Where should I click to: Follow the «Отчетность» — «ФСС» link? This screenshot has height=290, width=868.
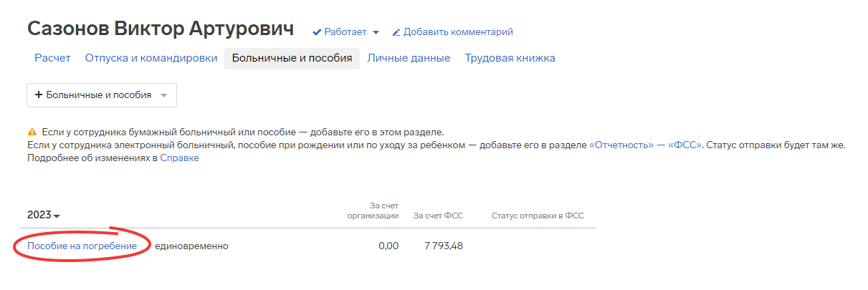click(645, 145)
